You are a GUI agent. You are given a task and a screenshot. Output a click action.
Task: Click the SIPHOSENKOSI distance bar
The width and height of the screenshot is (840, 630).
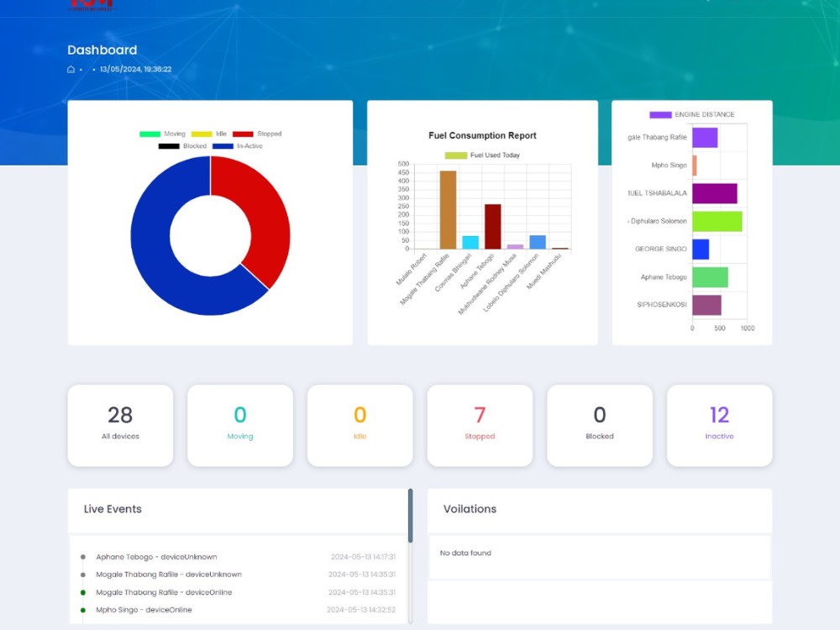706,305
